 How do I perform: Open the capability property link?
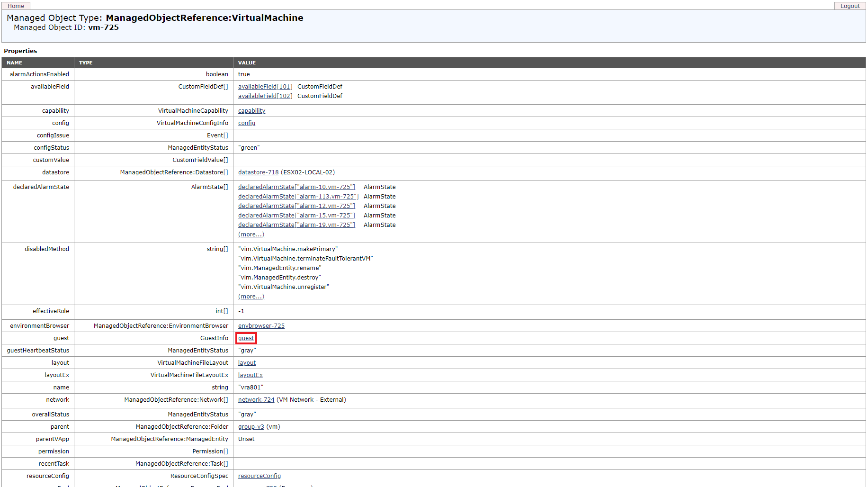click(251, 110)
